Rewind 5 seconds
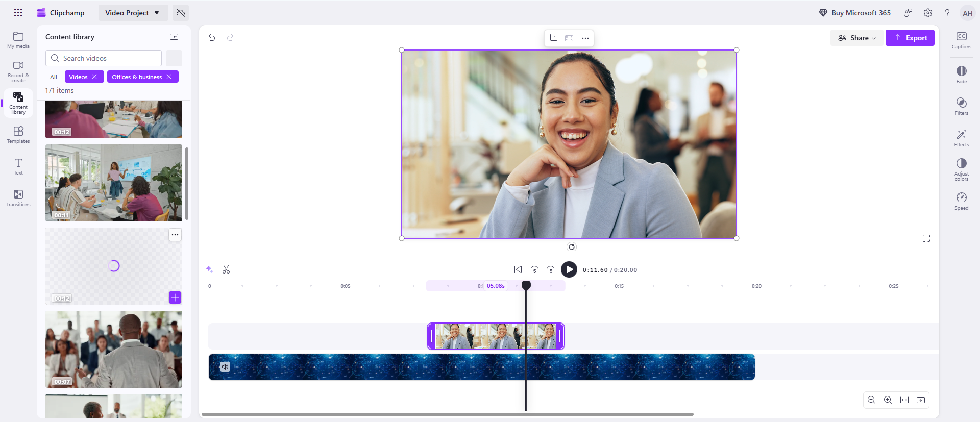The height and width of the screenshot is (422, 980). [x=534, y=269]
